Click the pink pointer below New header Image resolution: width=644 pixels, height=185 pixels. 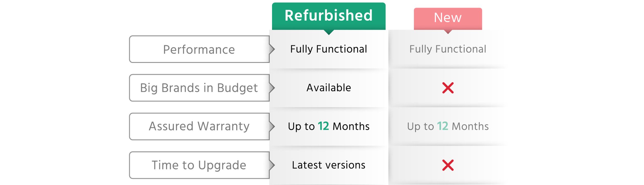pos(448,32)
